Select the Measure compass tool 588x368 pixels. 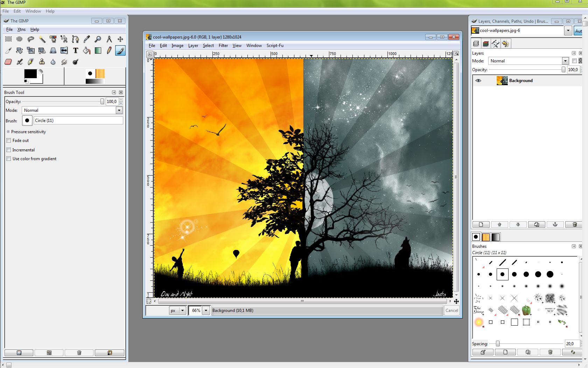[x=109, y=39]
